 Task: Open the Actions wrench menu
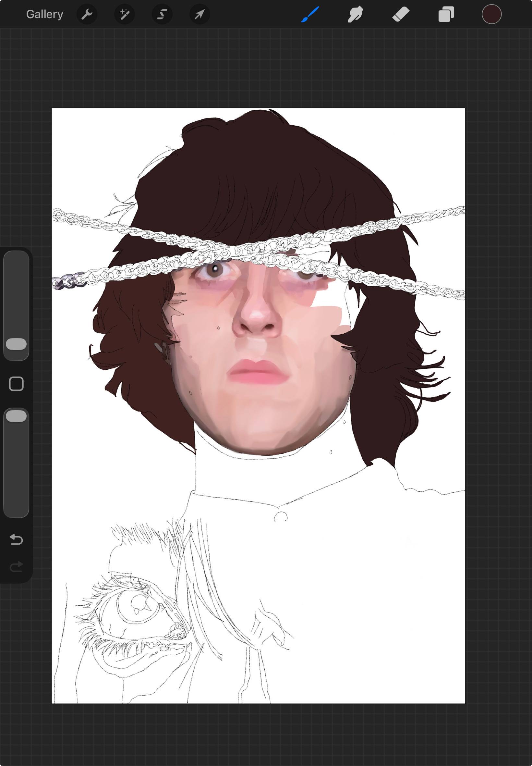click(87, 14)
